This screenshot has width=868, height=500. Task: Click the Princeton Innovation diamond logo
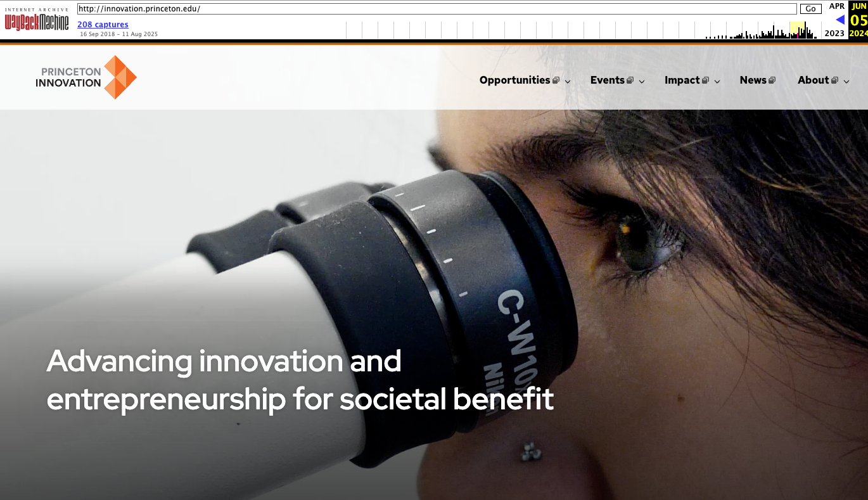(120, 77)
